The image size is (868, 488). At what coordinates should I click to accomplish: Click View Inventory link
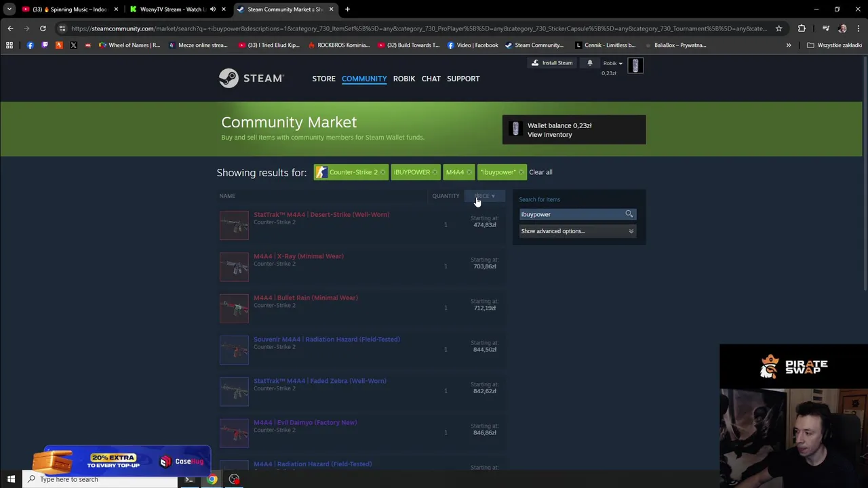coord(550,135)
